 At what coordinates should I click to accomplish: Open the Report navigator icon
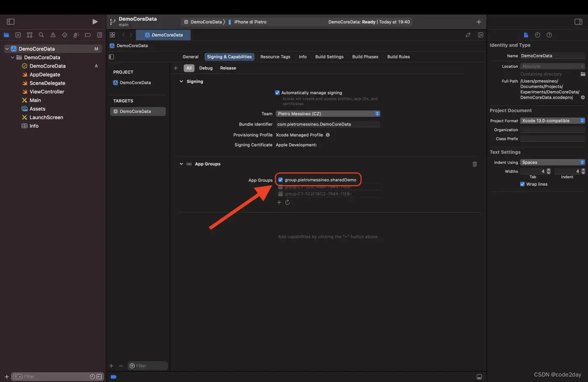[x=100, y=35]
